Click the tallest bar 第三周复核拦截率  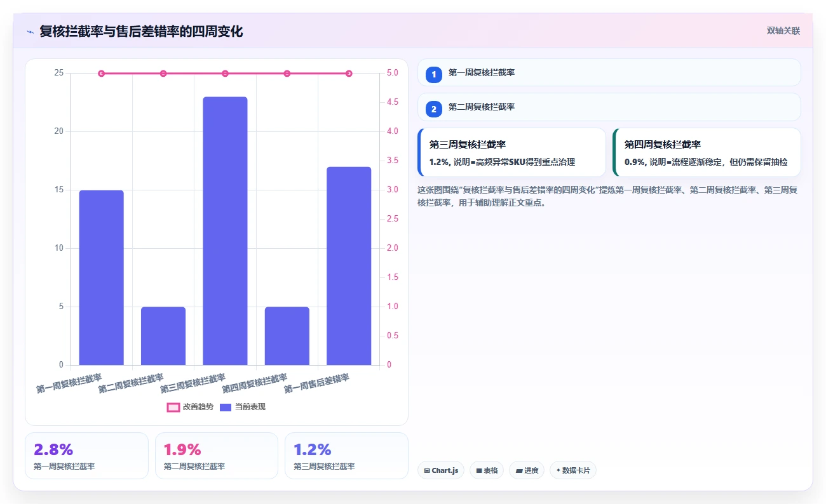pyautogui.click(x=225, y=231)
